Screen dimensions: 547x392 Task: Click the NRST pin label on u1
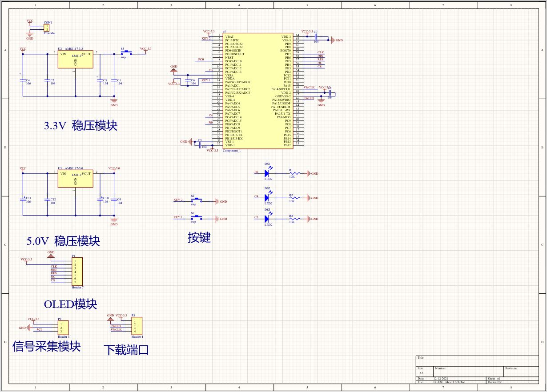pyautogui.click(x=229, y=57)
